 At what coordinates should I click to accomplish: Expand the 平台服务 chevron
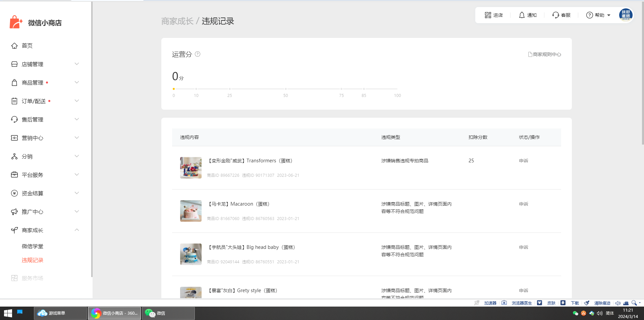77,174
